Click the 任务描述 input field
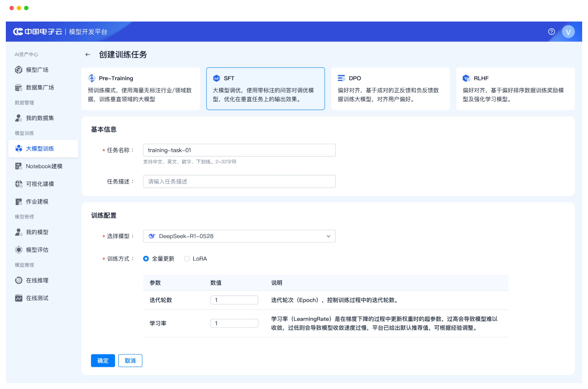 coord(239,182)
